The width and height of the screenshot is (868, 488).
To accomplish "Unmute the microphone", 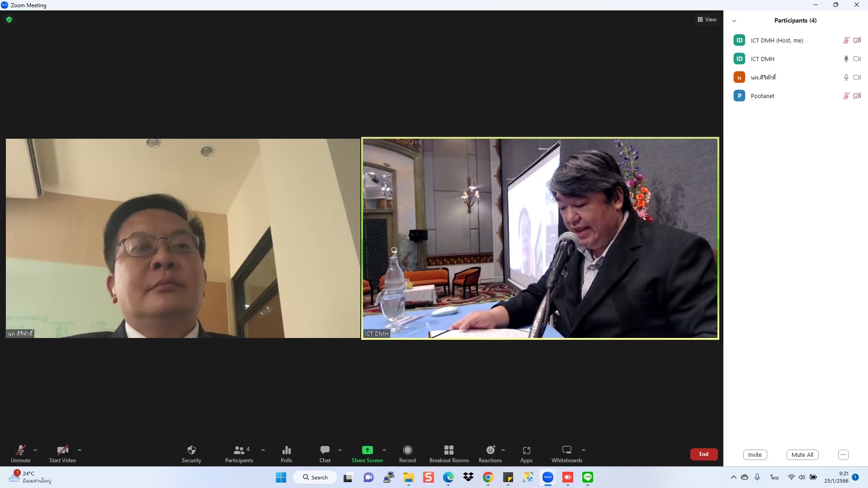I will click(x=20, y=453).
